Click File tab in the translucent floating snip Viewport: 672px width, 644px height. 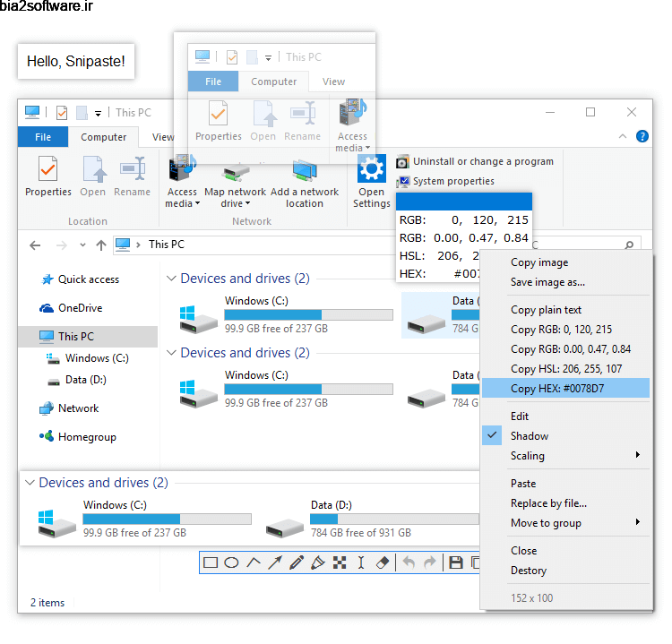(213, 82)
